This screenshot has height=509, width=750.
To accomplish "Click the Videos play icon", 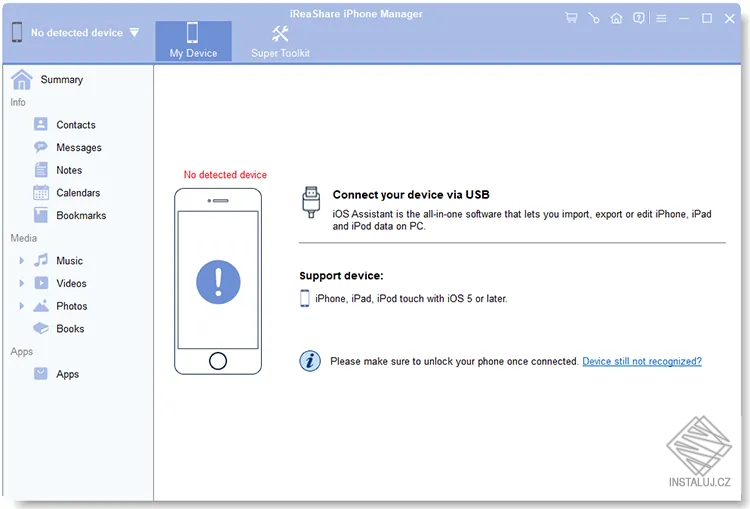I will point(41,283).
